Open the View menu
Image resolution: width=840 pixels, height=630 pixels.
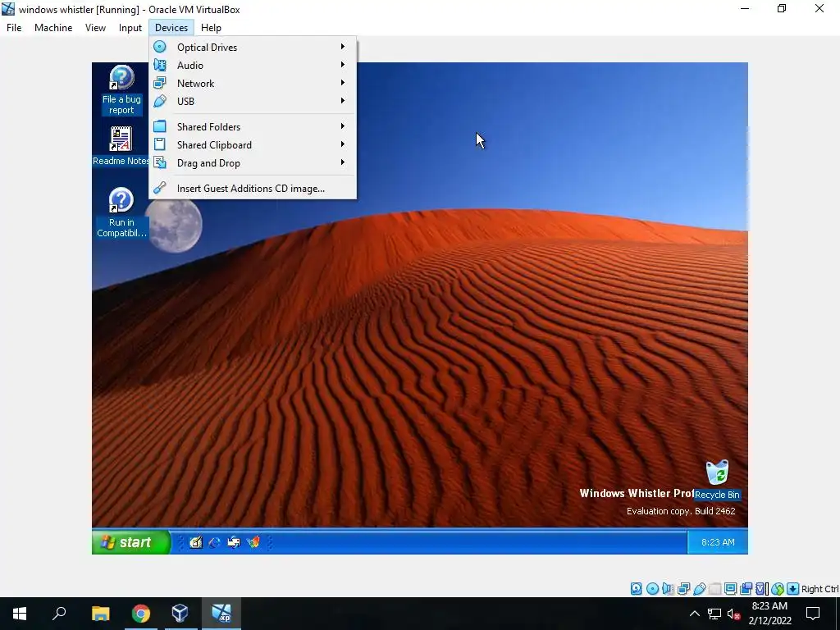coord(95,28)
